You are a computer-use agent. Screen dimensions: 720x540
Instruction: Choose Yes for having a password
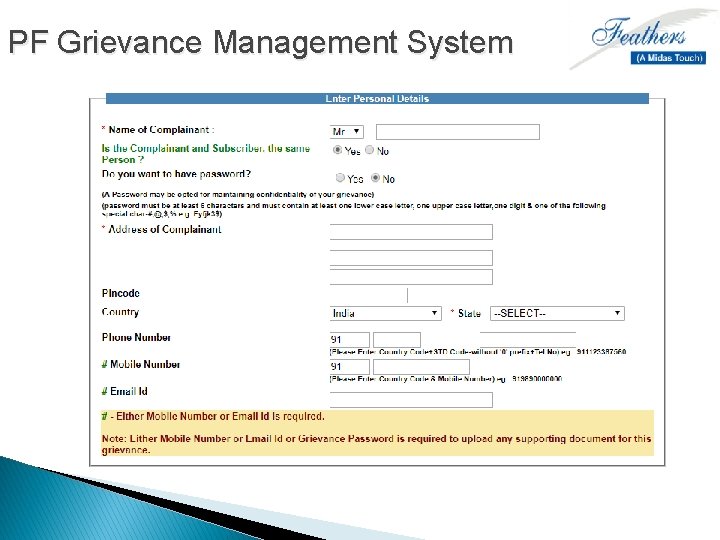(340, 178)
